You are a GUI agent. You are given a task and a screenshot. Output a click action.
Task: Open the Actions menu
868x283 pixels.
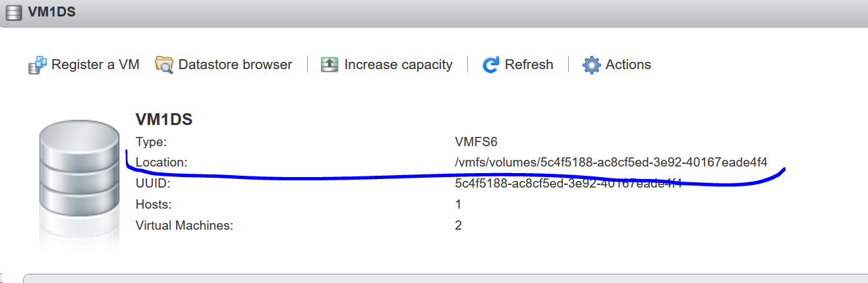628,64
